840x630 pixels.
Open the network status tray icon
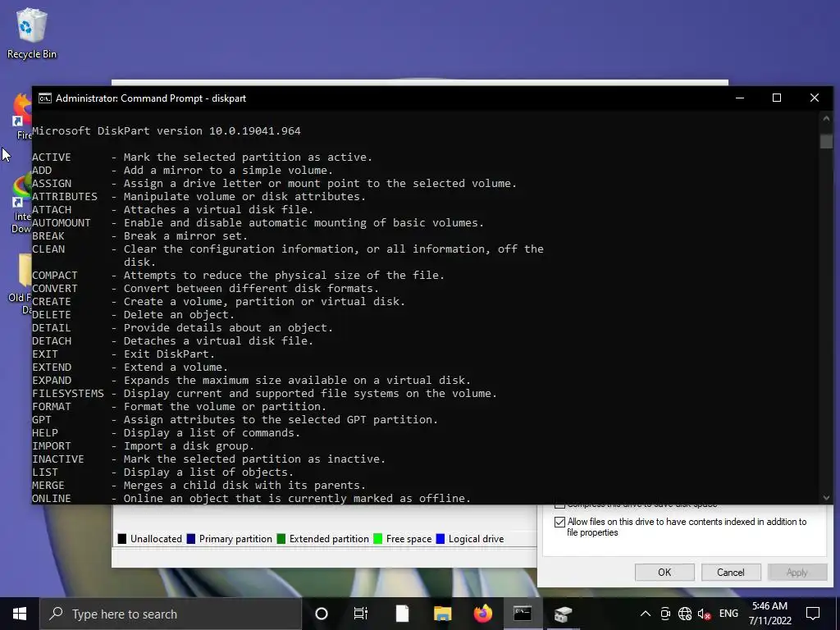[x=685, y=614]
